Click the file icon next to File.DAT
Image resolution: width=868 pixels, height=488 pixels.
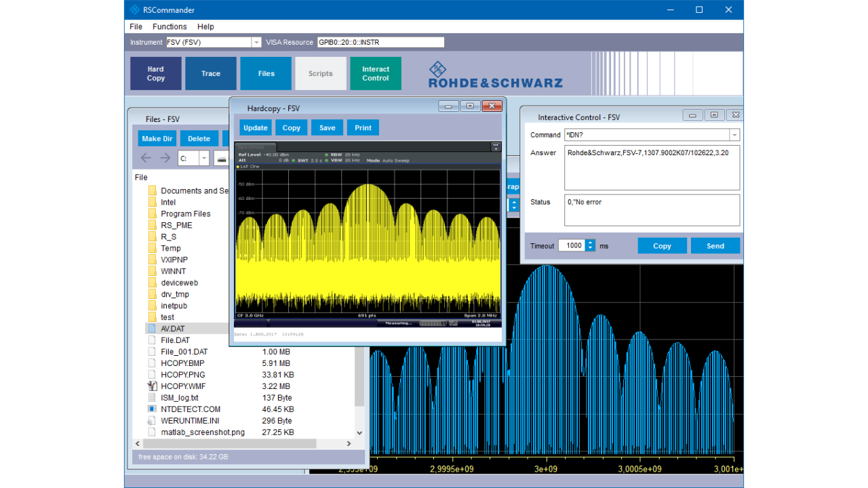coord(152,340)
